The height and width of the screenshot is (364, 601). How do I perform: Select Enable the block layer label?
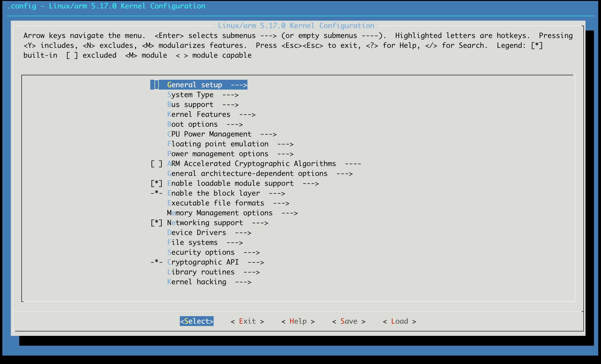[213, 193]
